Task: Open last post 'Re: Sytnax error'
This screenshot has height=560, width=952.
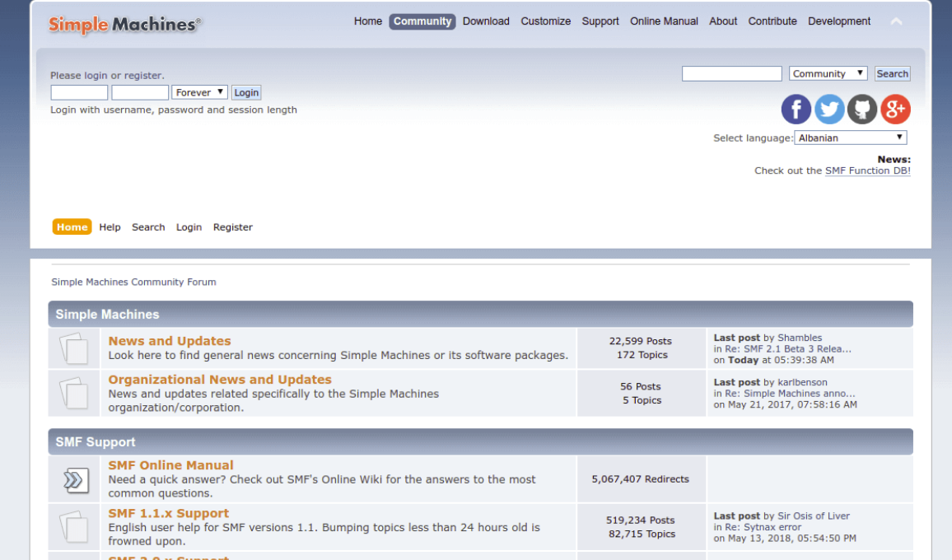Action: (x=763, y=527)
